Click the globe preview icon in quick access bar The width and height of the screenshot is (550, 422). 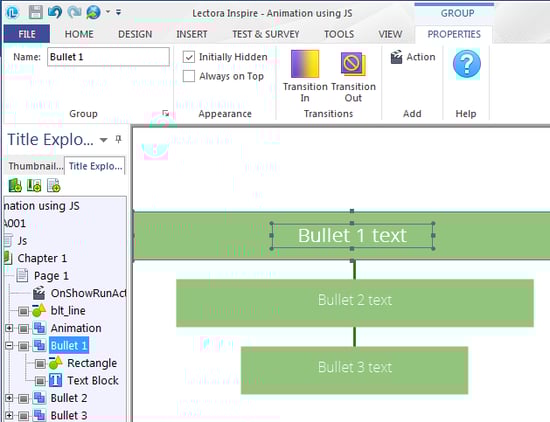coord(94,13)
